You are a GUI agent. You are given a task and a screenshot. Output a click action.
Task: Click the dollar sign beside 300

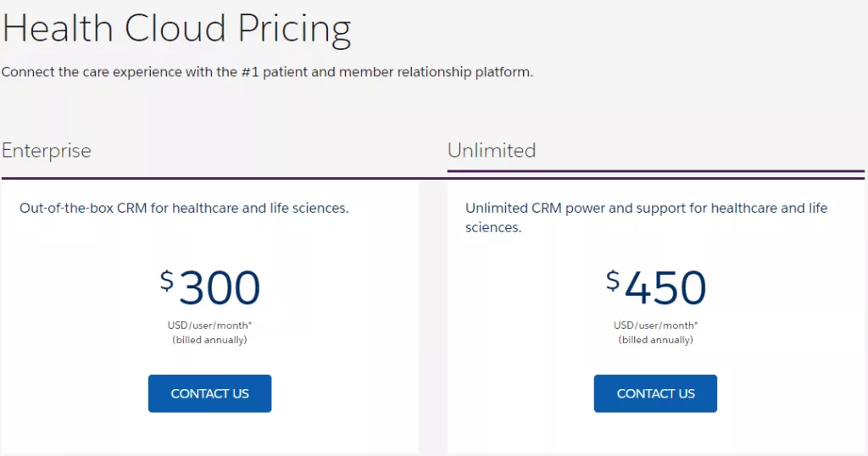(x=167, y=280)
